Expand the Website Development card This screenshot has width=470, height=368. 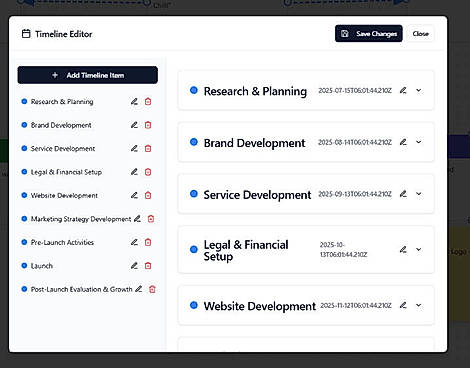[419, 305]
